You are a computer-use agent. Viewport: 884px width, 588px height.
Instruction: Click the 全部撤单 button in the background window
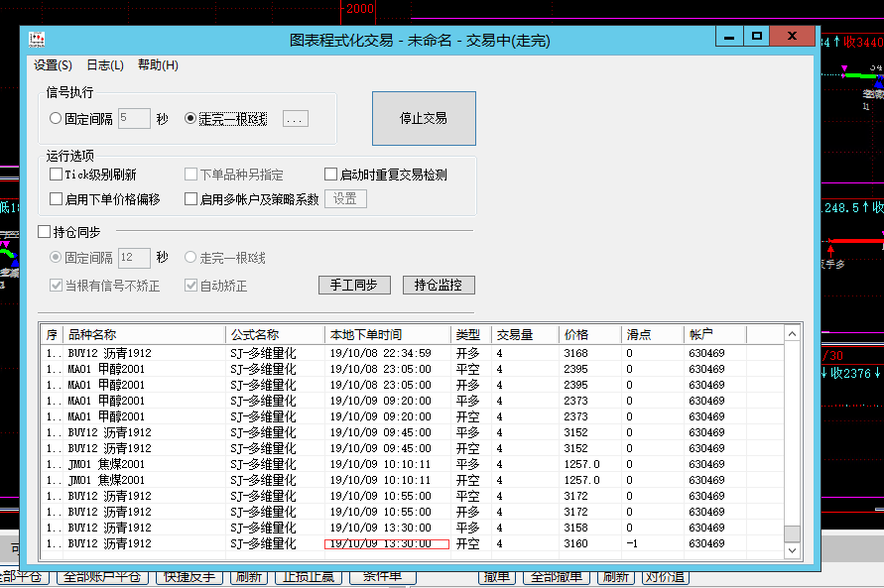[557, 578]
